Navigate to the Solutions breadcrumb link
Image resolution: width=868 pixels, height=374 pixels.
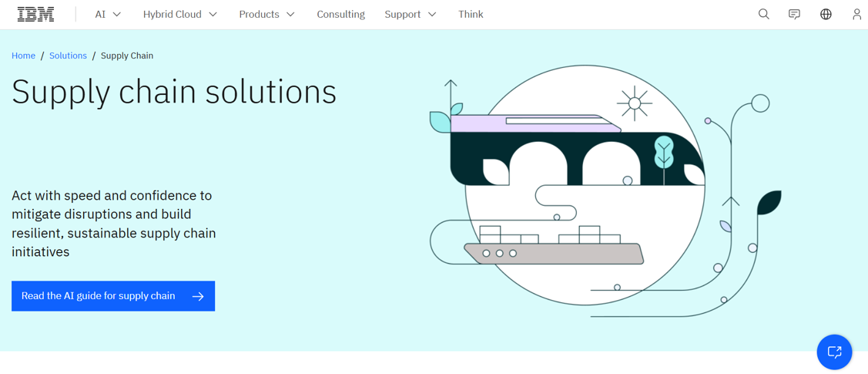pyautogui.click(x=68, y=56)
